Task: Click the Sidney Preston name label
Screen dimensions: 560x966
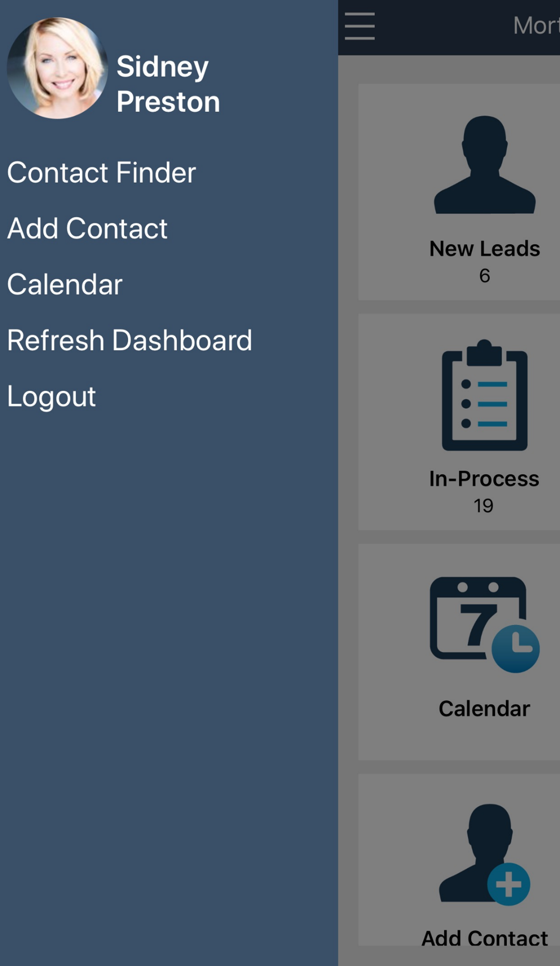Action: pos(169,83)
